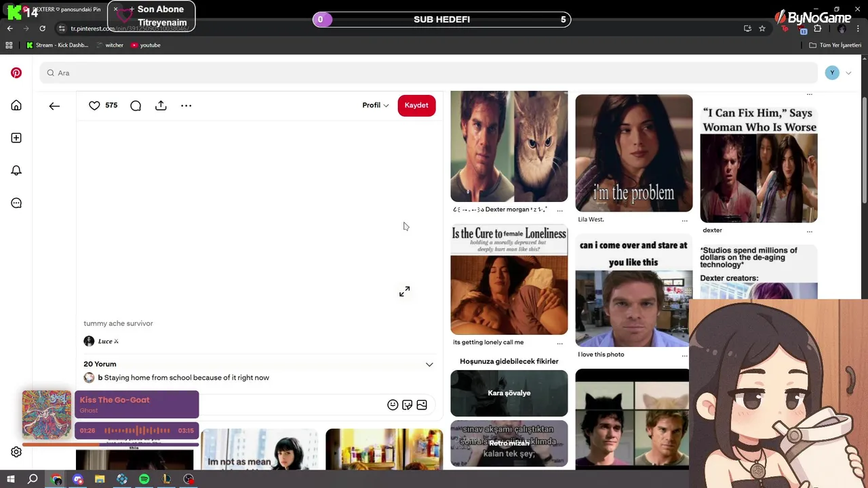Viewport: 868px width, 488px height.
Task: Open options for 'I love this photo' pin
Action: tap(684, 355)
